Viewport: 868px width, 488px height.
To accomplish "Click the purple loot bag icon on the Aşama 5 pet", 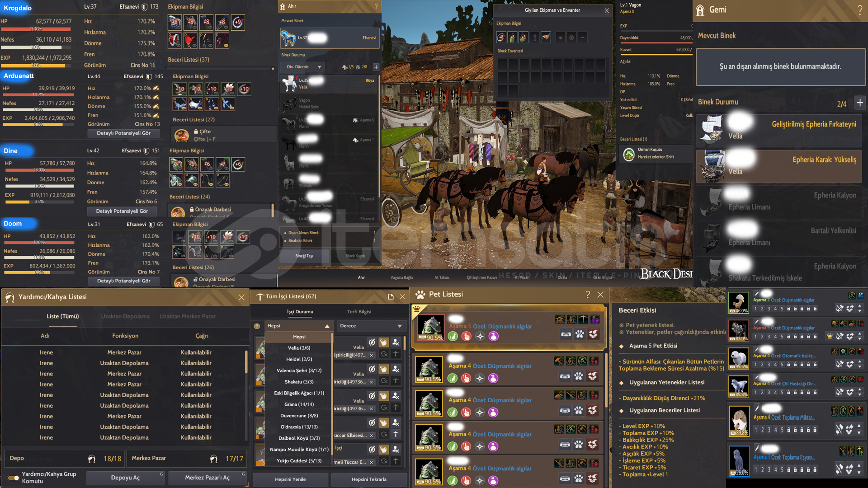I will pos(494,336).
